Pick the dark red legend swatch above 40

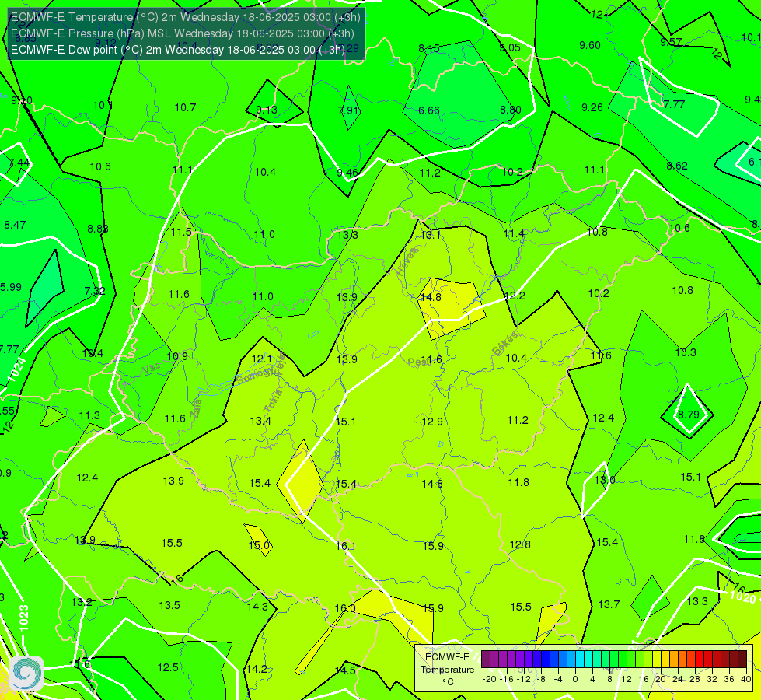point(742,660)
